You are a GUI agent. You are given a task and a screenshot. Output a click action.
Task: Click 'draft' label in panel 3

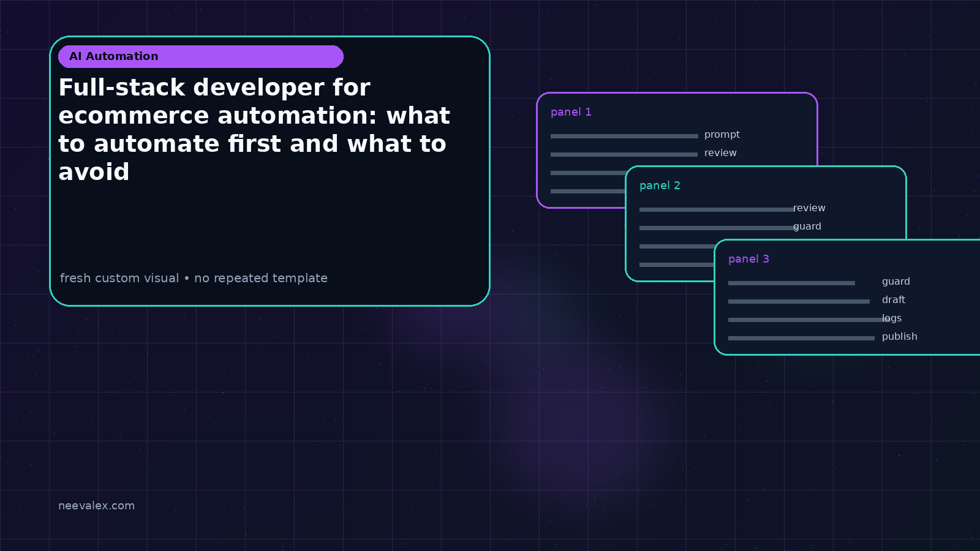tap(894, 300)
